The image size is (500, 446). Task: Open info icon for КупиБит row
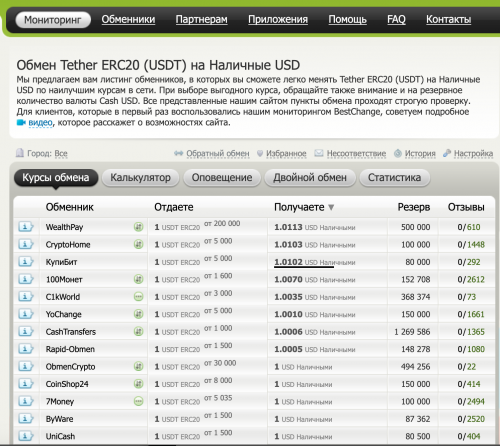26,262
